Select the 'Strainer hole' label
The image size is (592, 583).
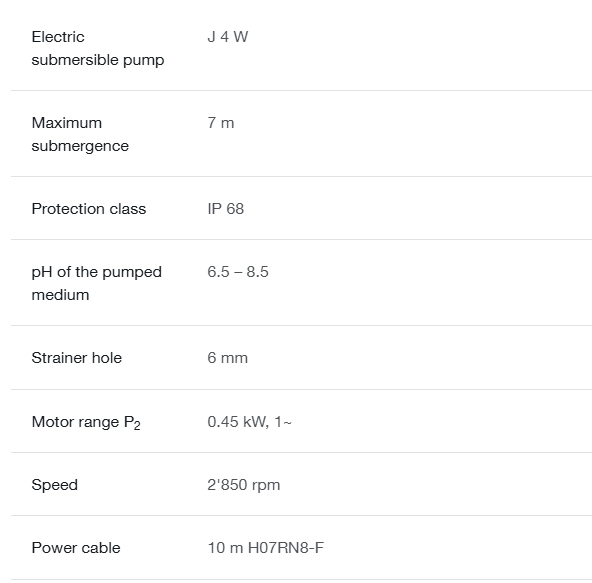77,358
